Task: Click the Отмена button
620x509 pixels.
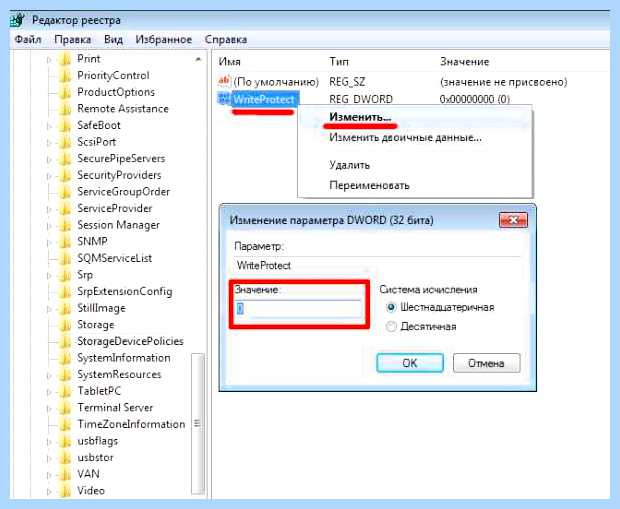Action: pyautogui.click(x=486, y=363)
